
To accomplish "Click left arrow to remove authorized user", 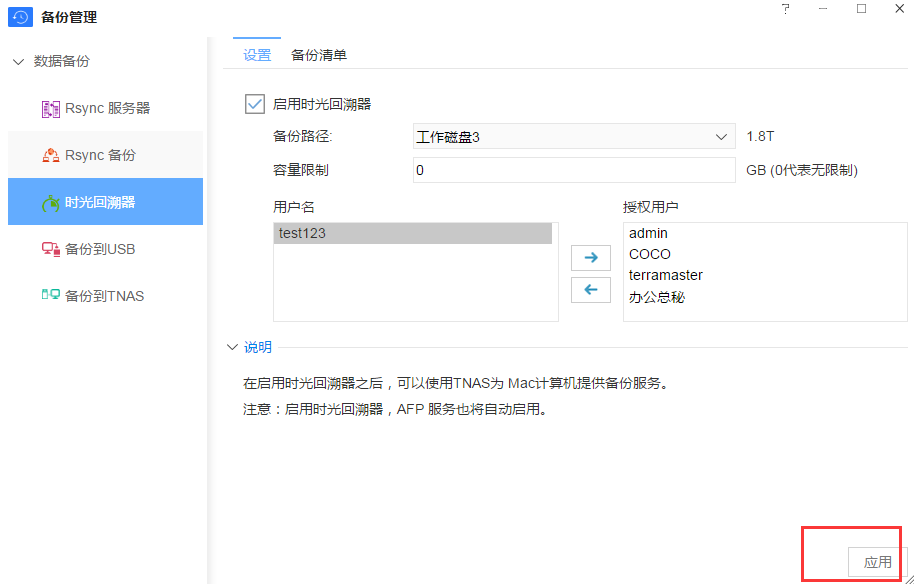I will coord(590,290).
